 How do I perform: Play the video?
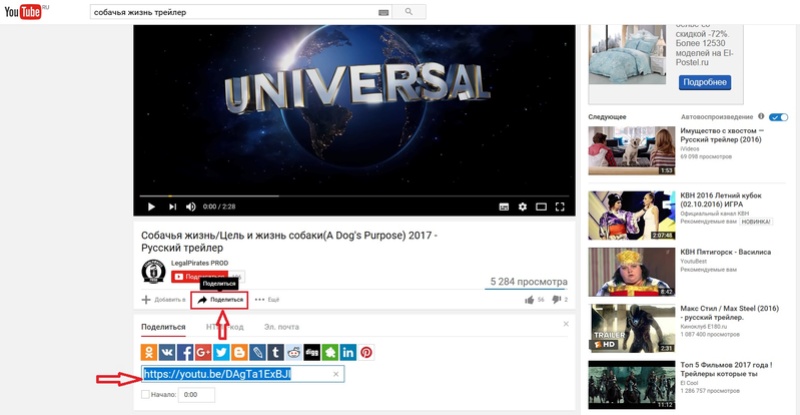tap(151, 207)
